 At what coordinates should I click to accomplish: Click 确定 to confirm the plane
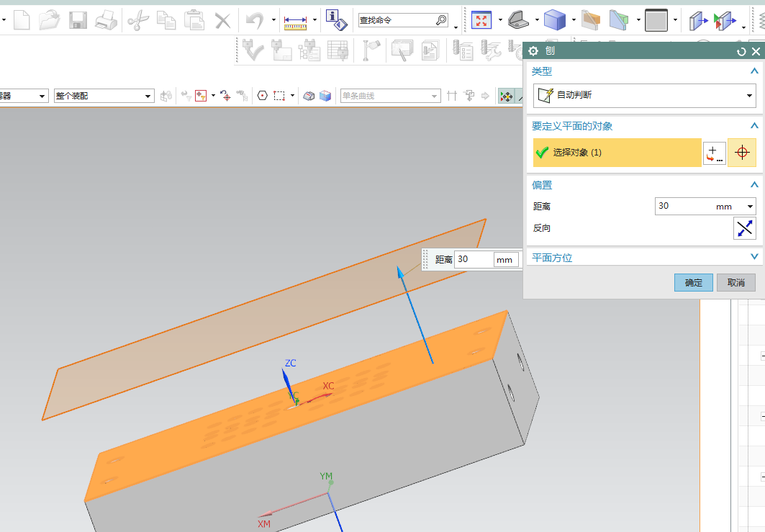click(x=694, y=283)
